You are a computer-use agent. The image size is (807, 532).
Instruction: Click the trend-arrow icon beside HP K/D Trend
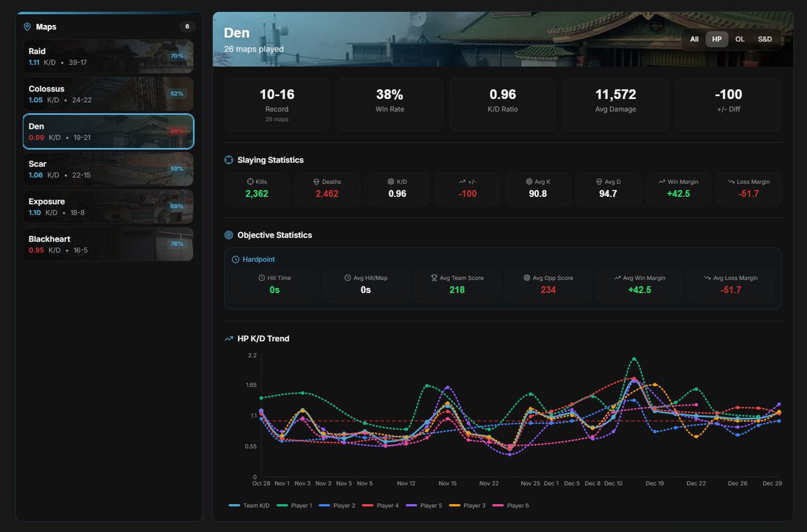[x=228, y=338]
